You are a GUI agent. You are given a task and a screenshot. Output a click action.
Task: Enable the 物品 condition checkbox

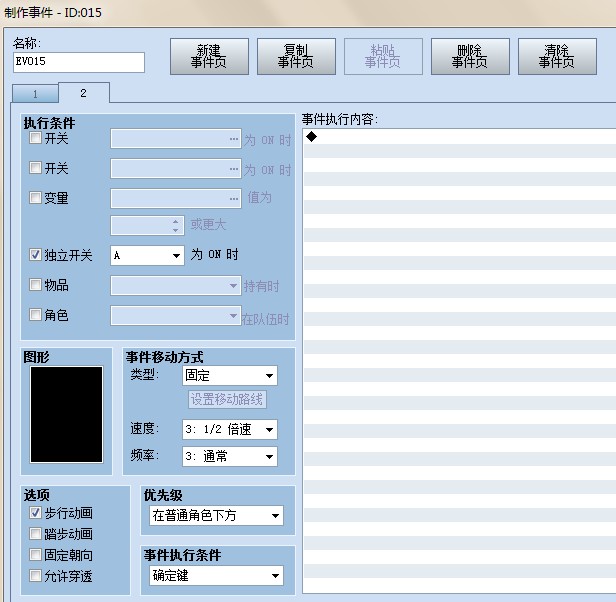(35, 284)
